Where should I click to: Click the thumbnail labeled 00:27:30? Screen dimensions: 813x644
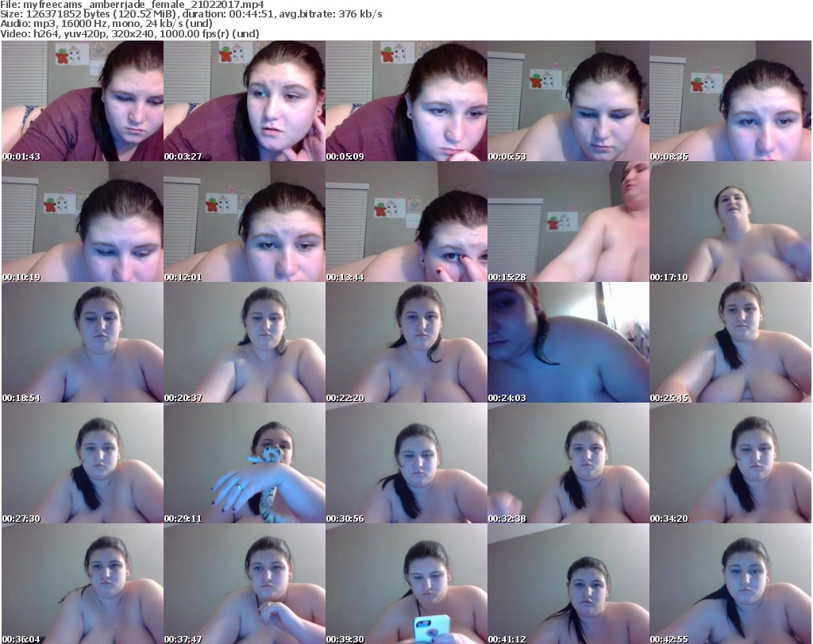[83, 463]
